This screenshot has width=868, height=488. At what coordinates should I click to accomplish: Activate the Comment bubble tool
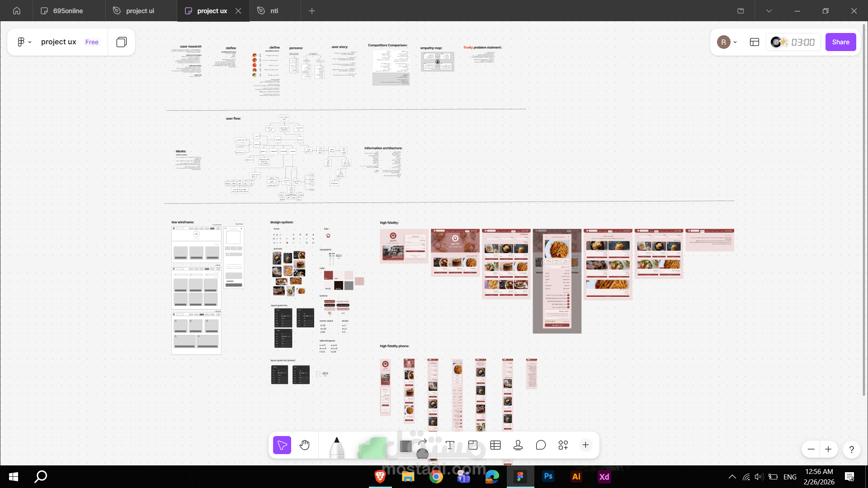pos(541,446)
